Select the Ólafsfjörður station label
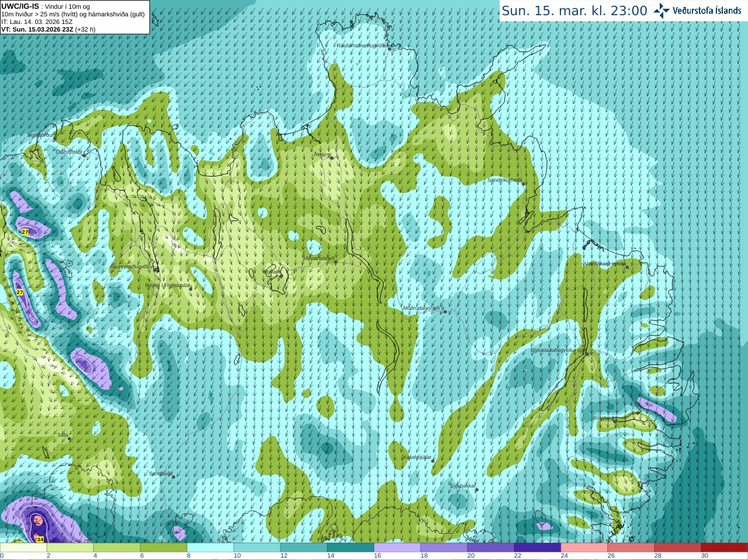The image size is (748, 560). (x=70, y=152)
